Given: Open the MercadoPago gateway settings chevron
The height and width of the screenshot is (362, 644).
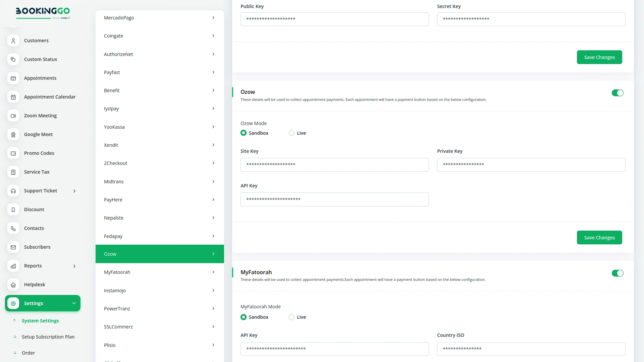Looking at the screenshot, I should click(x=213, y=17).
